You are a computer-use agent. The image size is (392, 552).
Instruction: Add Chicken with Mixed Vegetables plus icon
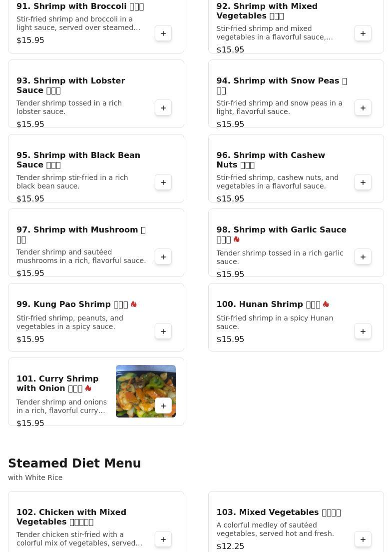point(163,539)
